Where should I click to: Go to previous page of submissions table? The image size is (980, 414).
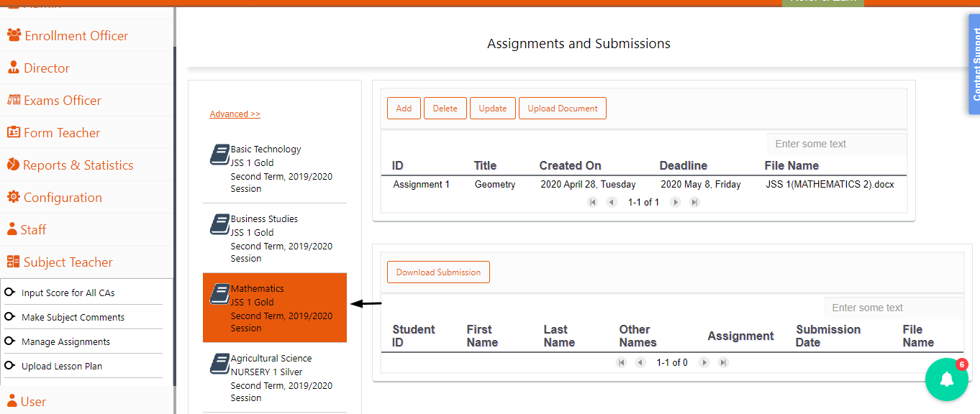tap(640, 363)
